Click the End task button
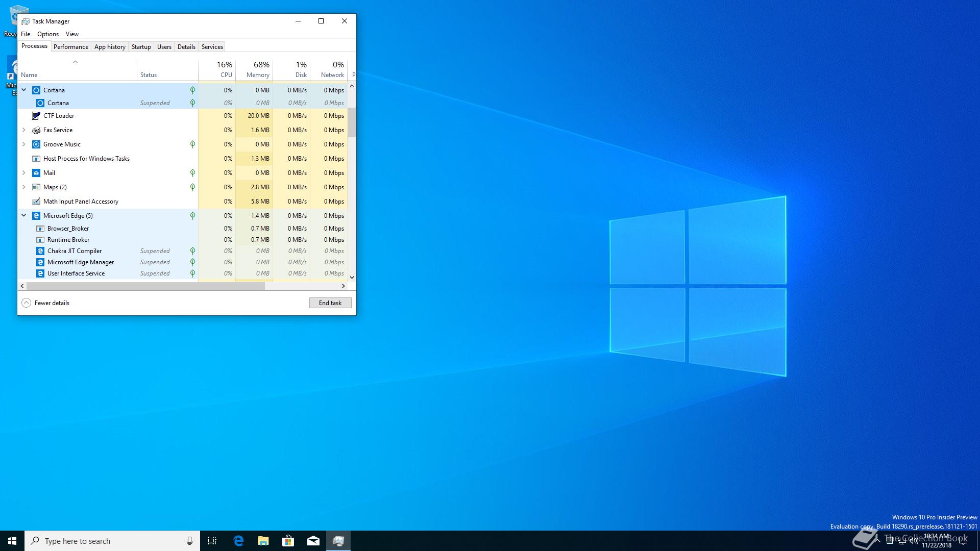Image resolution: width=980 pixels, height=551 pixels. pos(330,303)
